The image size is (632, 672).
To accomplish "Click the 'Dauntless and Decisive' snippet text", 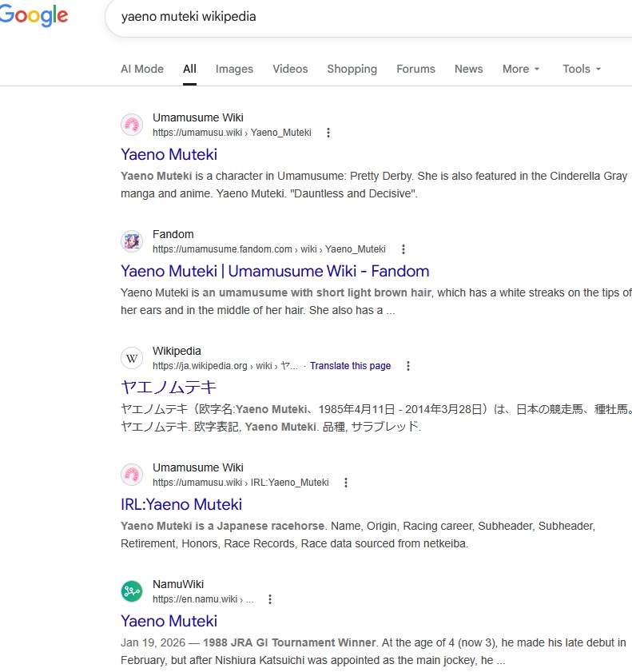I will point(353,193).
